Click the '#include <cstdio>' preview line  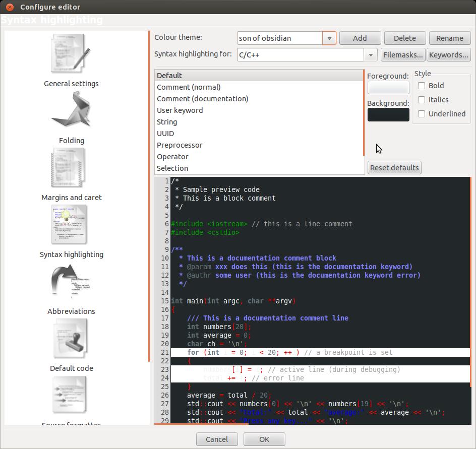click(205, 232)
